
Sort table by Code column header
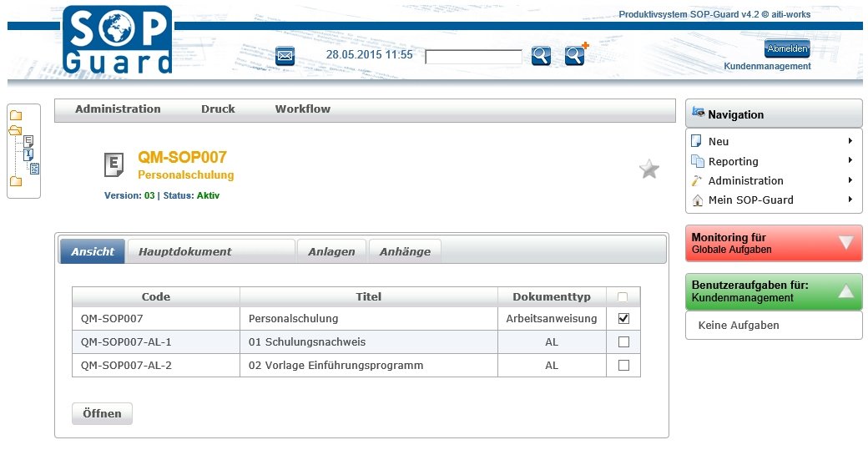click(156, 296)
